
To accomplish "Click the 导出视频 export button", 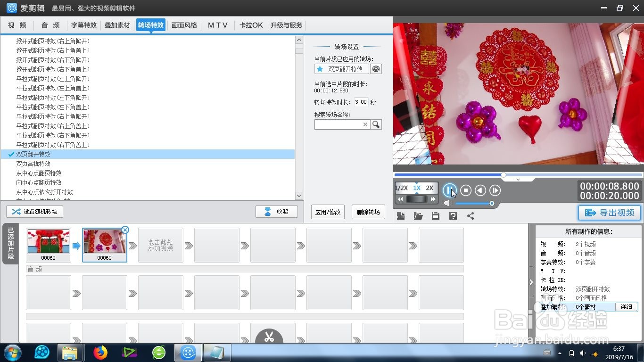I will click(609, 213).
